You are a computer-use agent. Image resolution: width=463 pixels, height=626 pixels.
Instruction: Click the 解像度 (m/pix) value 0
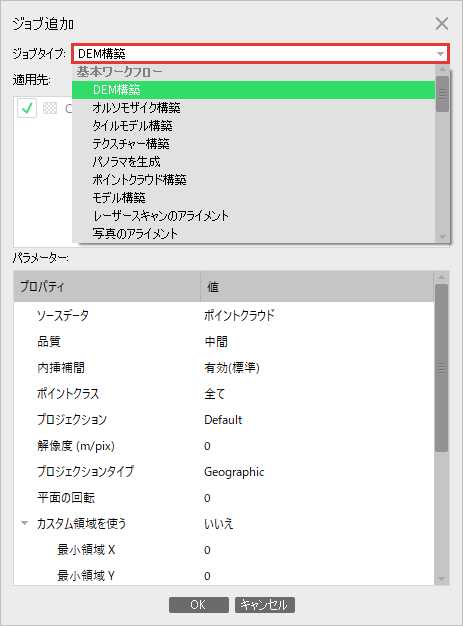point(207,446)
